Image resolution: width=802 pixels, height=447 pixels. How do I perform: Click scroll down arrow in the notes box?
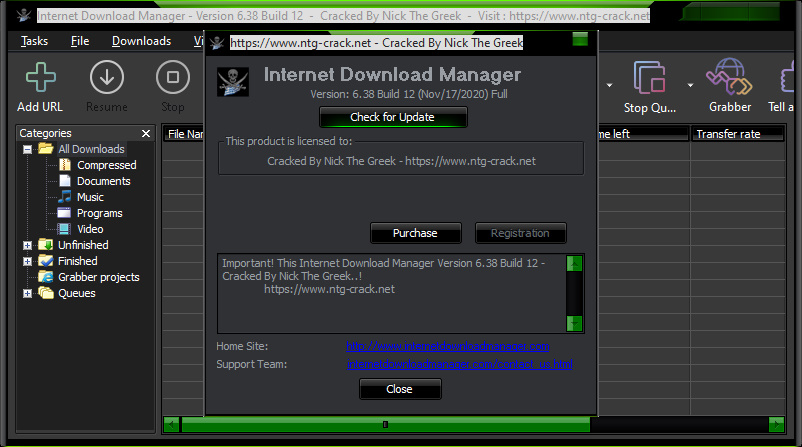click(574, 323)
